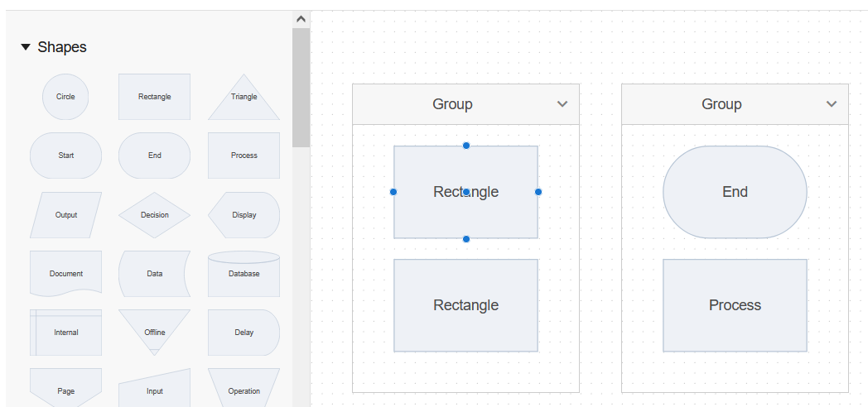Collapse the second Group container chevron
Viewport: 868px width, 407px height.
click(x=832, y=104)
